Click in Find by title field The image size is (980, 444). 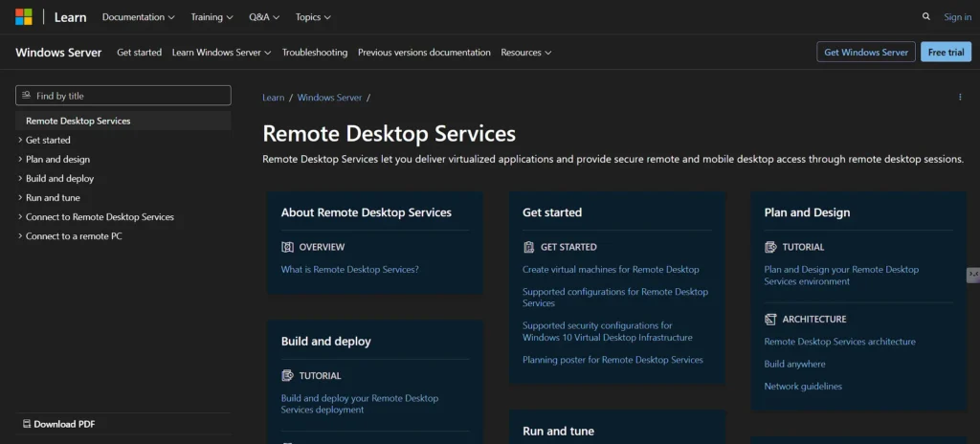click(123, 96)
